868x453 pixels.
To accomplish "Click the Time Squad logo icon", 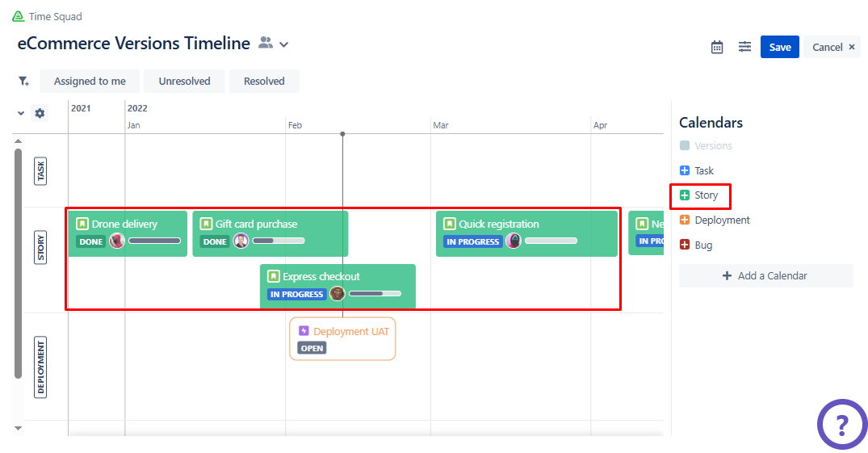I will [x=18, y=16].
